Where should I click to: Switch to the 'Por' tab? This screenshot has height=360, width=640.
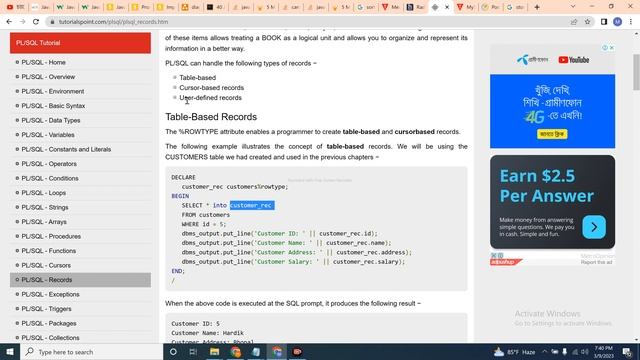point(491,7)
